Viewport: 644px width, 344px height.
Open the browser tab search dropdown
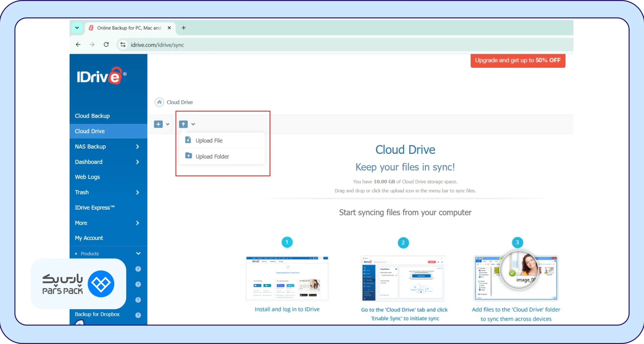(77, 28)
